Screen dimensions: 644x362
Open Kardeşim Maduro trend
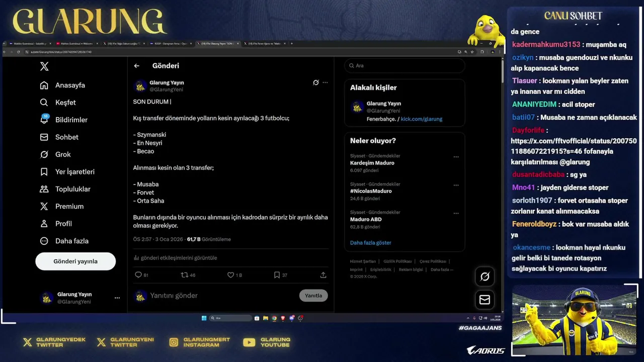(372, 163)
